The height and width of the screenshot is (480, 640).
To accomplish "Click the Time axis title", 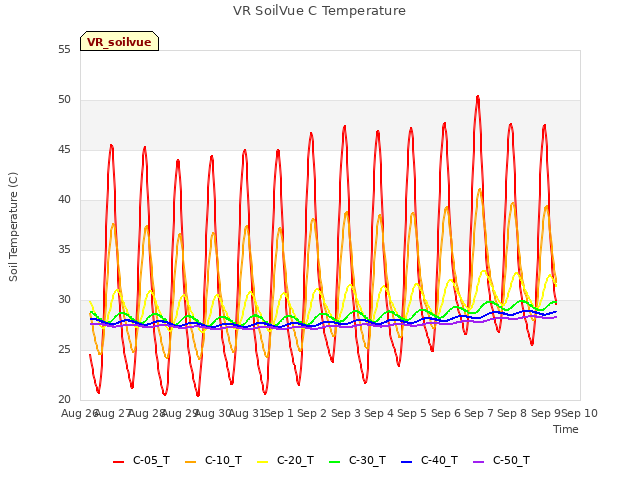I will (x=566, y=429).
